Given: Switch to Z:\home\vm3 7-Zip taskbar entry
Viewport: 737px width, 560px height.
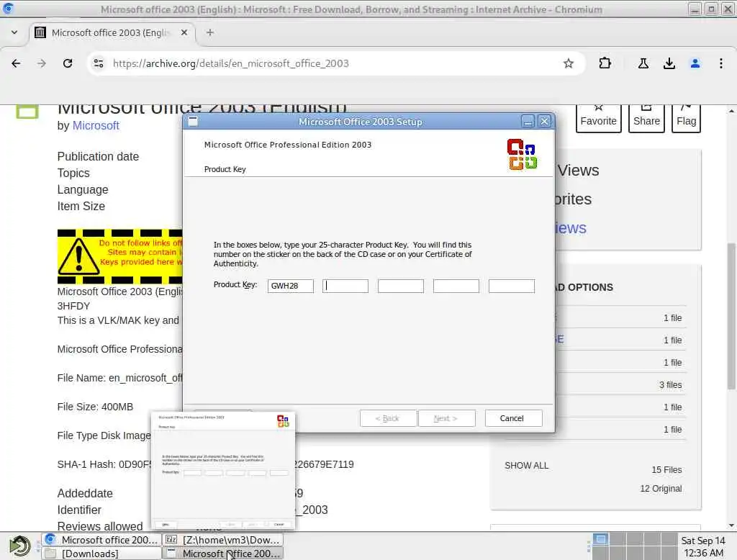Looking at the screenshot, I should (x=223, y=540).
